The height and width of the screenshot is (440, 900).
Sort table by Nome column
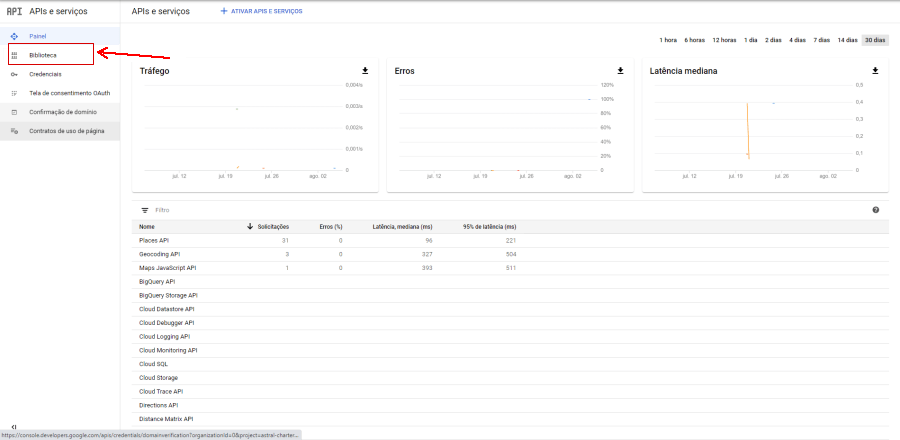pyautogui.click(x=146, y=227)
